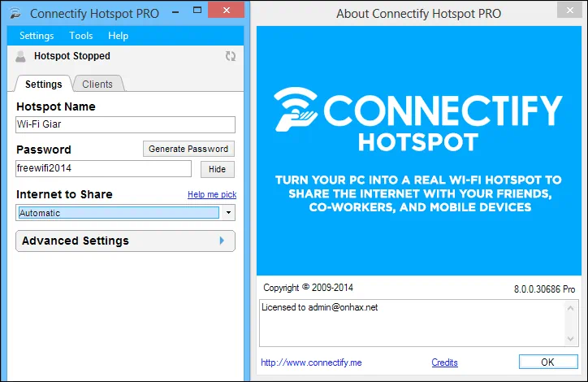Screen dimensions: 588x382
Task: Open the Settings menu
Action: point(37,36)
